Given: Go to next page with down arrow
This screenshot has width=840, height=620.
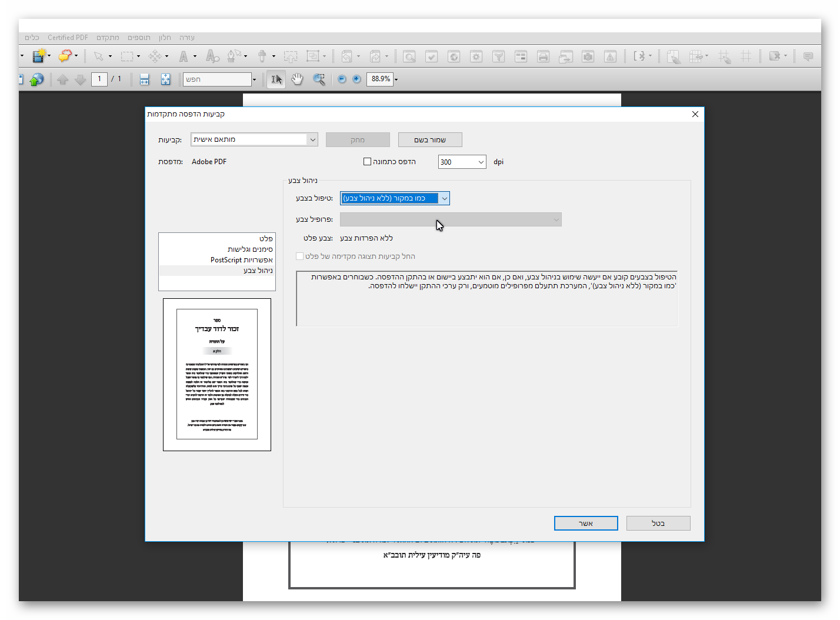Looking at the screenshot, I should [81, 79].
